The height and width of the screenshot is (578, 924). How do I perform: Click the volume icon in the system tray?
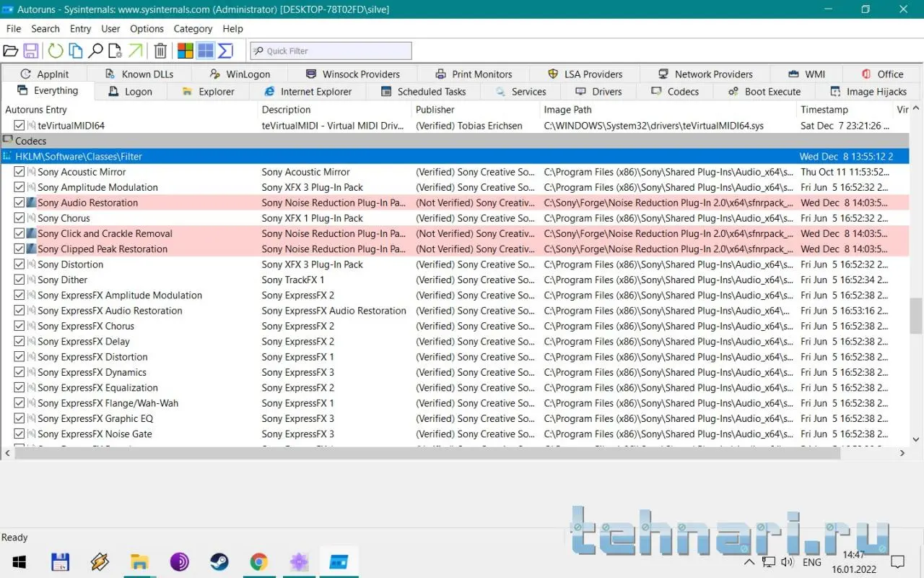click(787, 562)
